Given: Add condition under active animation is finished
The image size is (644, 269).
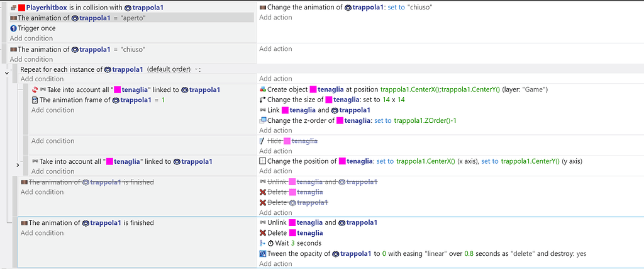Looking at the screenshot, I should pos(42,233).
